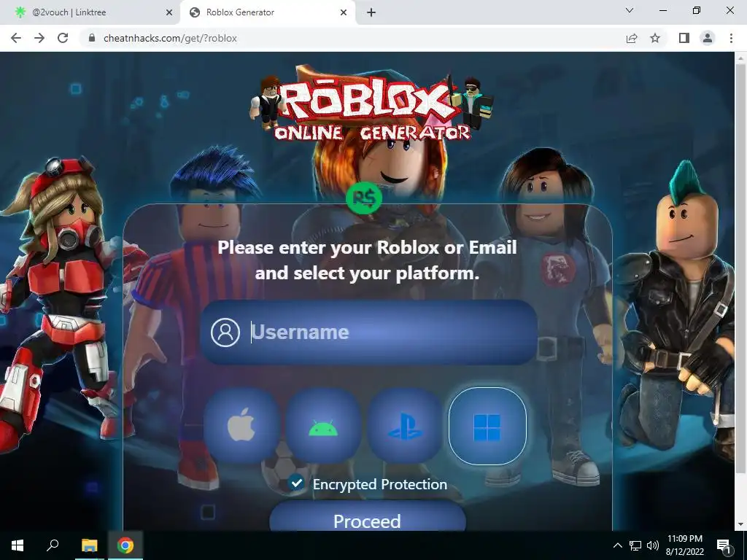Toggle the Encrypted Protection checkbox
The height and width of the screenshot is (560, 747).
296,483
